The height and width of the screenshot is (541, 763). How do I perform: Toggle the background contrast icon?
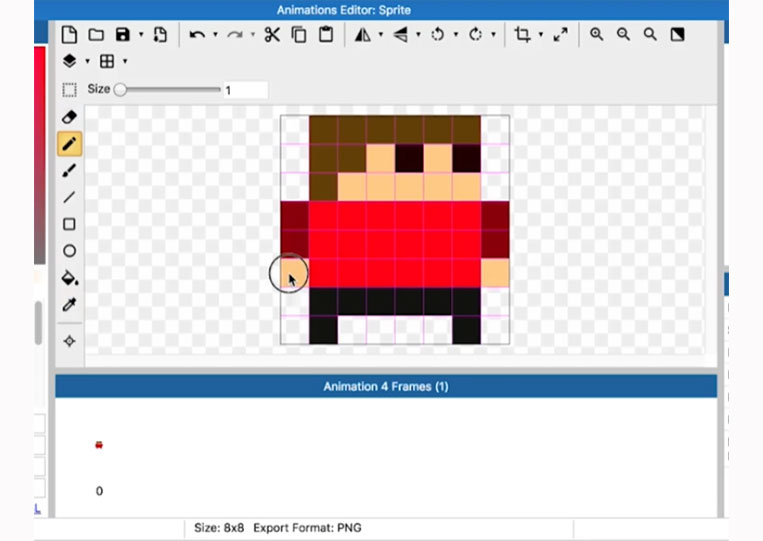[677, 35]
